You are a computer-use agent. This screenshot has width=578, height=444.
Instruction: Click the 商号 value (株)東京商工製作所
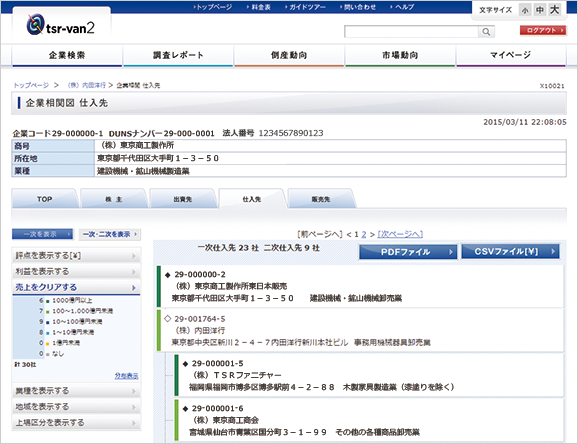pyautogui.click(x=137, y=145)
